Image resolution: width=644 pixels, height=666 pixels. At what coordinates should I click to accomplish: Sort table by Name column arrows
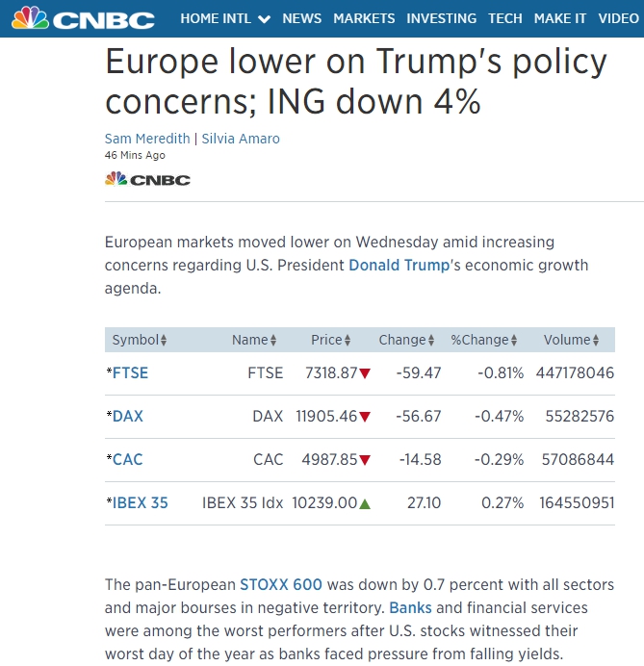click(273, 341)
